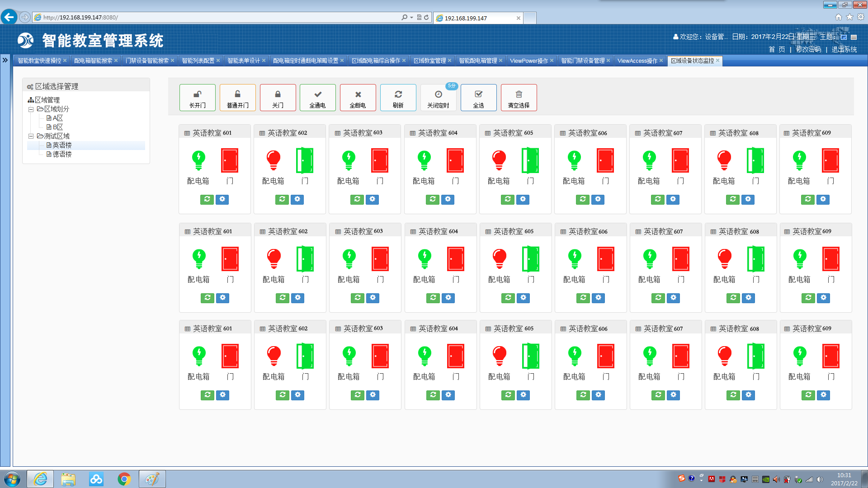This screenshot has width=868, height=488.
Task: Choose the blue theme swatch
Action: [x=844, y=37]
